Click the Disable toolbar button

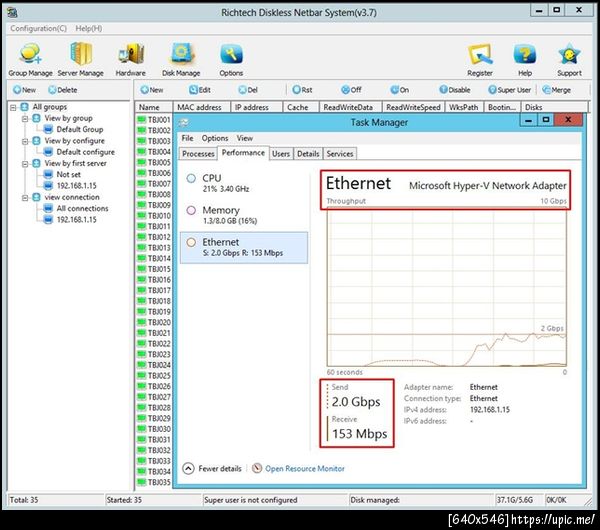pyautogui.click(x=455, y=90)
